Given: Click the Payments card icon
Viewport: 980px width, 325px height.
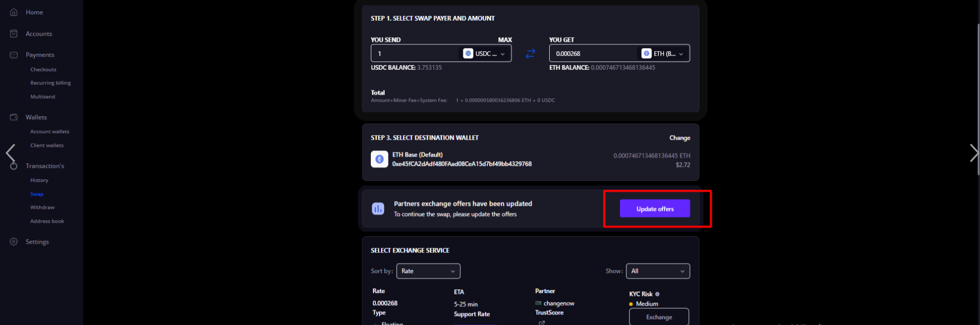Looking at the screenshot, I should (x=14, y=55).
